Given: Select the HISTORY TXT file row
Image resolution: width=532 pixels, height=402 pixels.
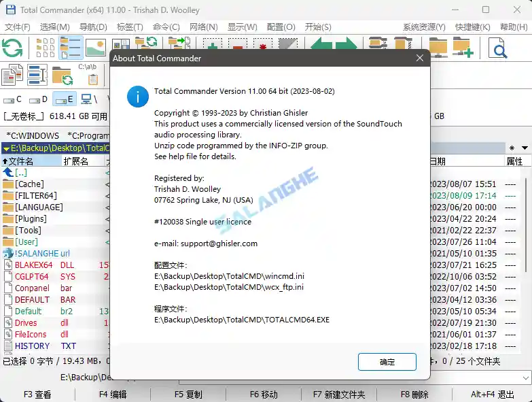Looking at the screenshot, I should (x=56, y=346).
